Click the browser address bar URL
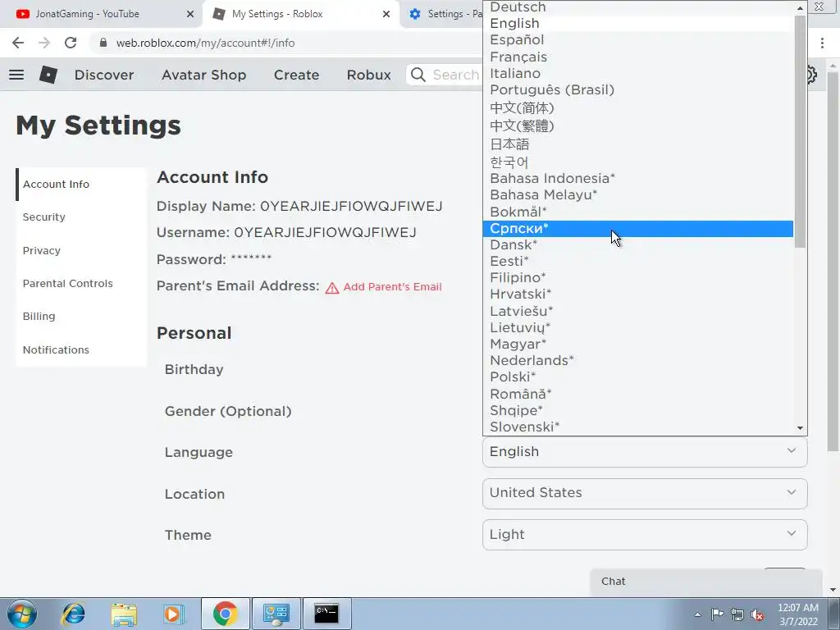The width and height of the screenshot is (840, 630). [206, 43]
